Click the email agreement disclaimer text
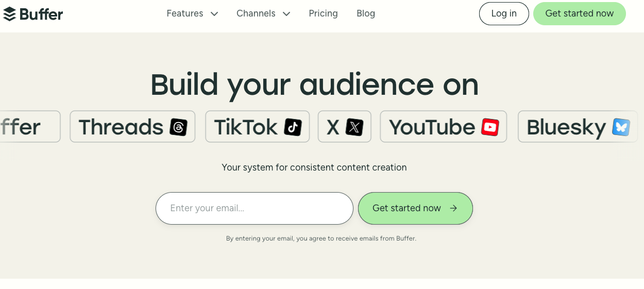This screenshot has width=644, height=289. click(321, 239)
